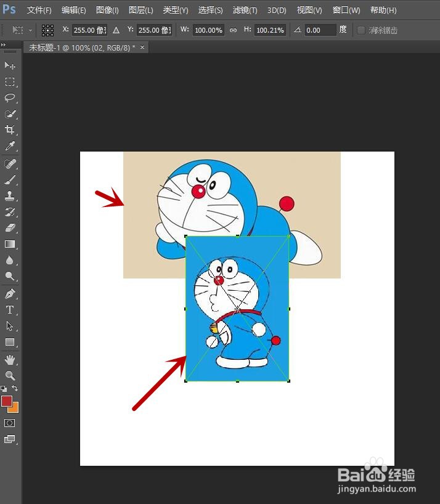The height and width of the screenshot is (504, 440).
Task: Open the foreground color picker
Action: (6, 401)
